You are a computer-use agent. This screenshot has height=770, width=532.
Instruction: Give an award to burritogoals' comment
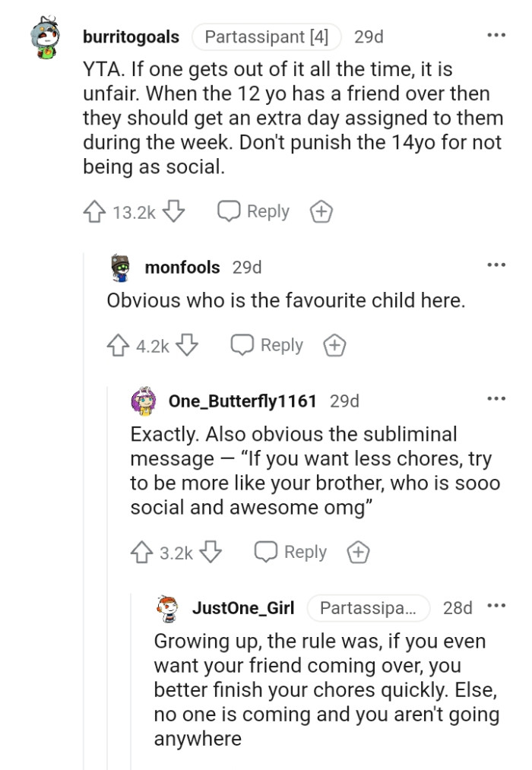click(321, 211)
